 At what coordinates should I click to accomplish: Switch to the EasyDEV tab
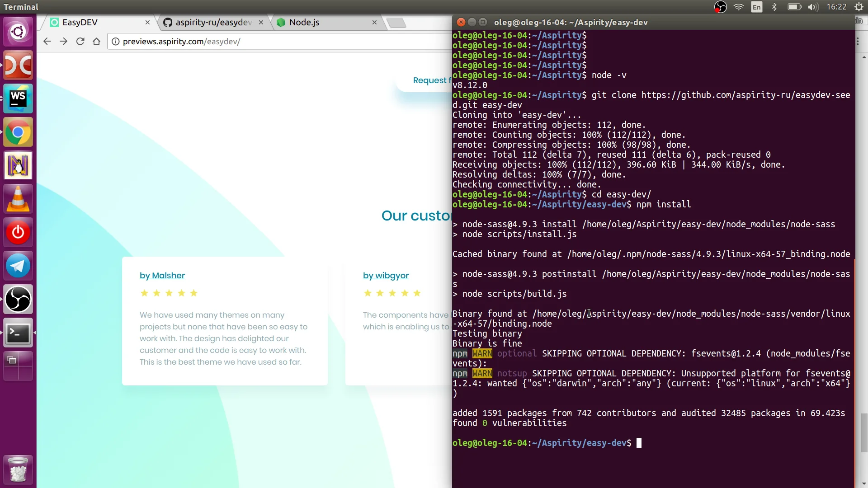pyautogui.click(x=80, y=22)
